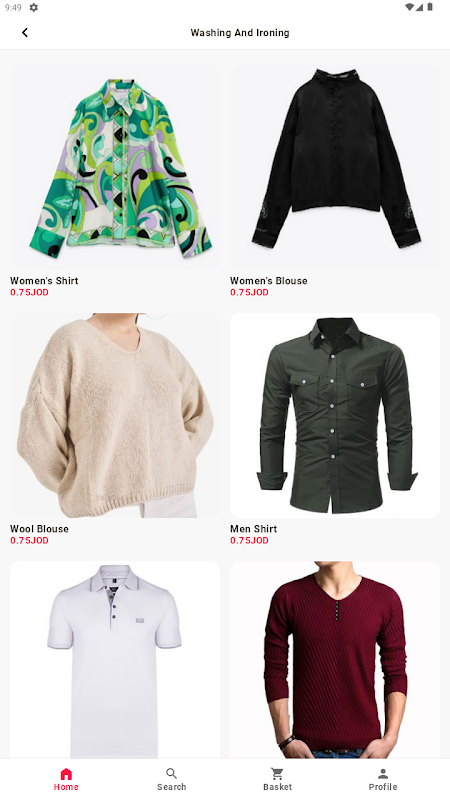Open the Women's Blouse item label

[x=268, y=281]
